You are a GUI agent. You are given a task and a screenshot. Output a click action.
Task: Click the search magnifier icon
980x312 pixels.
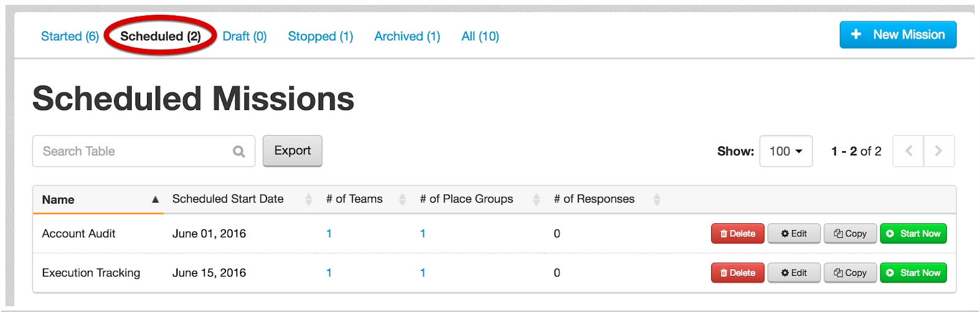(x=239, y=151)
